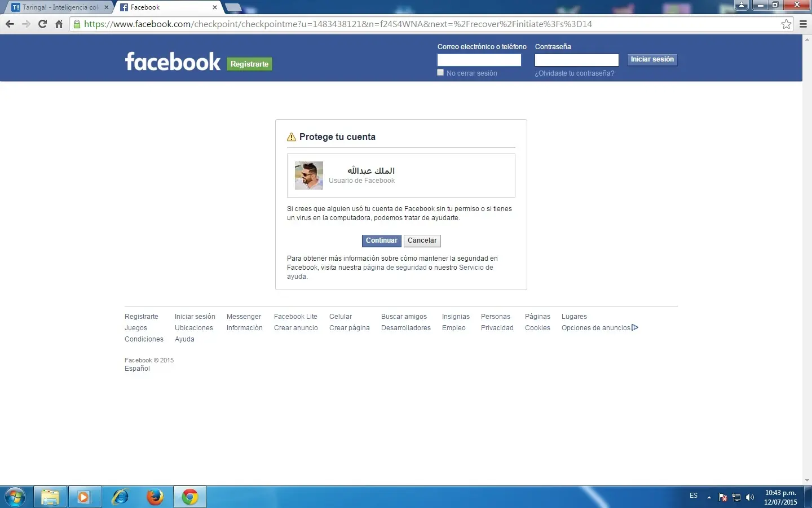The width and height of the screenshot is (812, 508).
Task: Click the Cancelar button
Action: pos(422,240)
